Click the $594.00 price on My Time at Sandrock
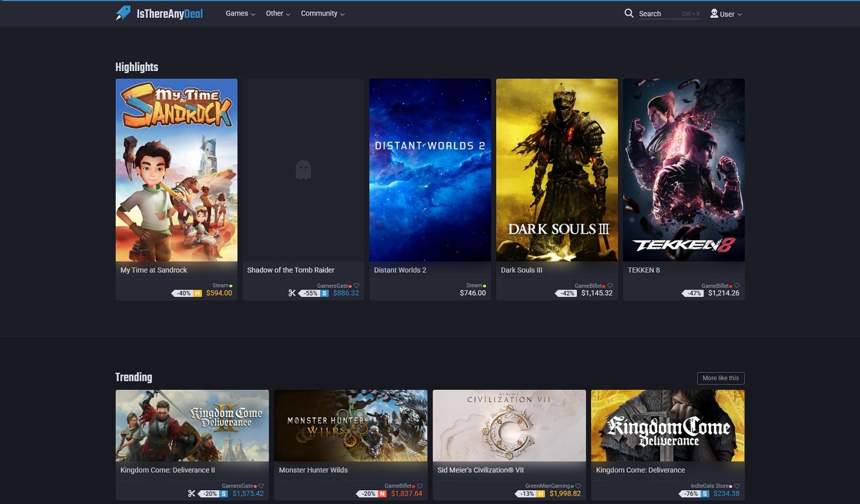860x504 pixels. [219, 293]
